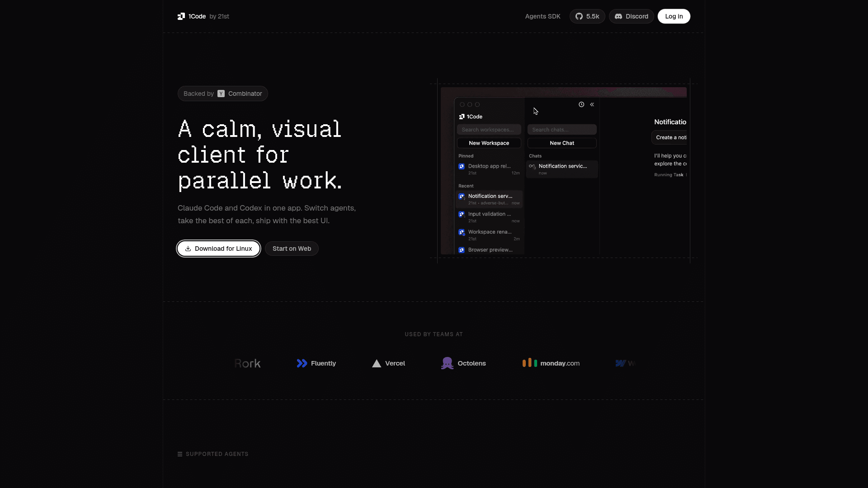Click the Search chats field in preview
The width and height of the screenshot is (868, 488).
(562, 130)
